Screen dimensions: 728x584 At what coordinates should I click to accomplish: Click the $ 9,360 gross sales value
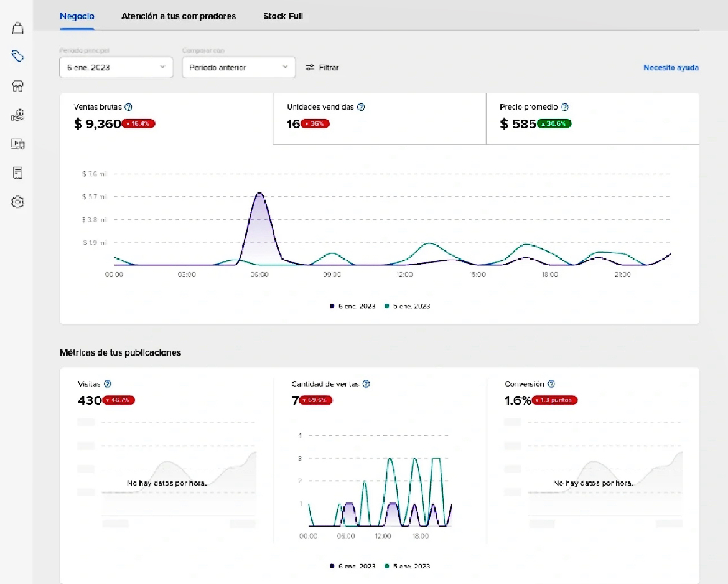[98, 123]
